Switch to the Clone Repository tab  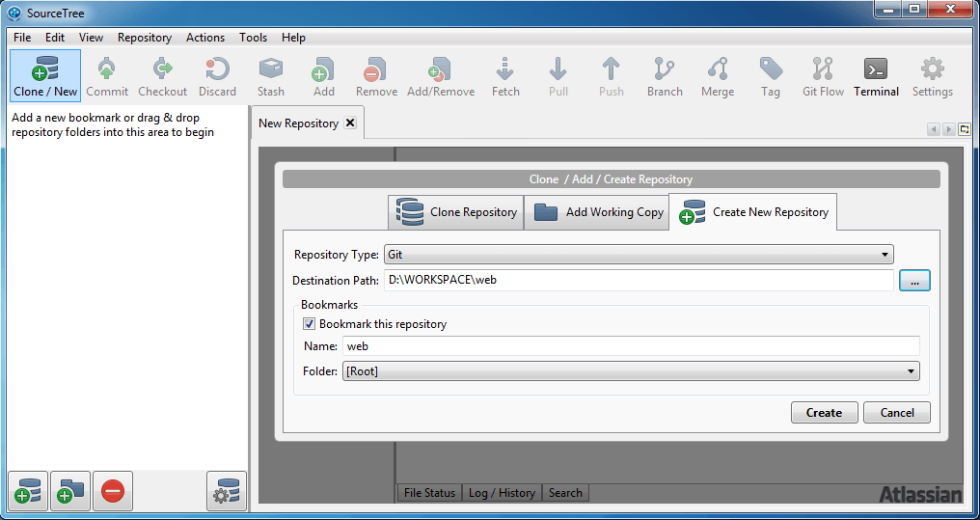pyautogui.click(x=455, y=212)
